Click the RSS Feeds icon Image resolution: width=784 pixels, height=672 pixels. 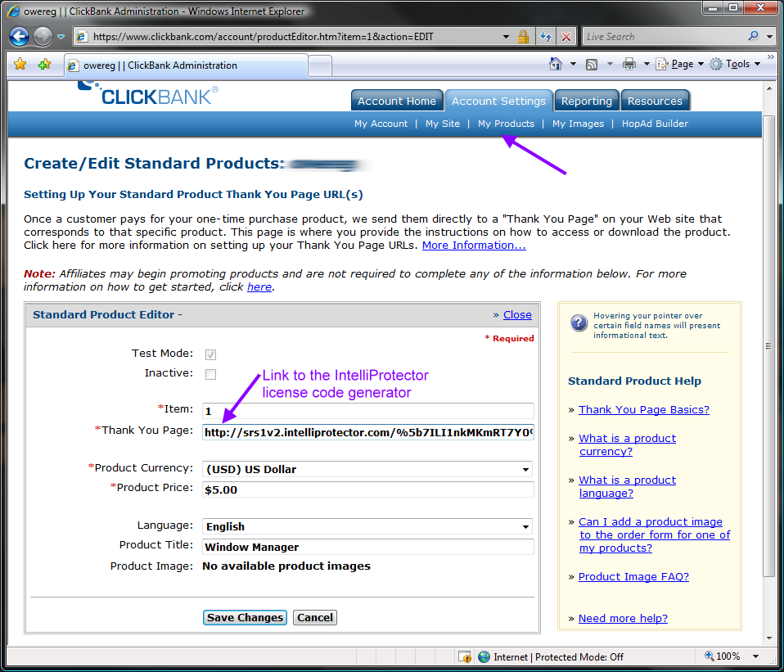592,64
